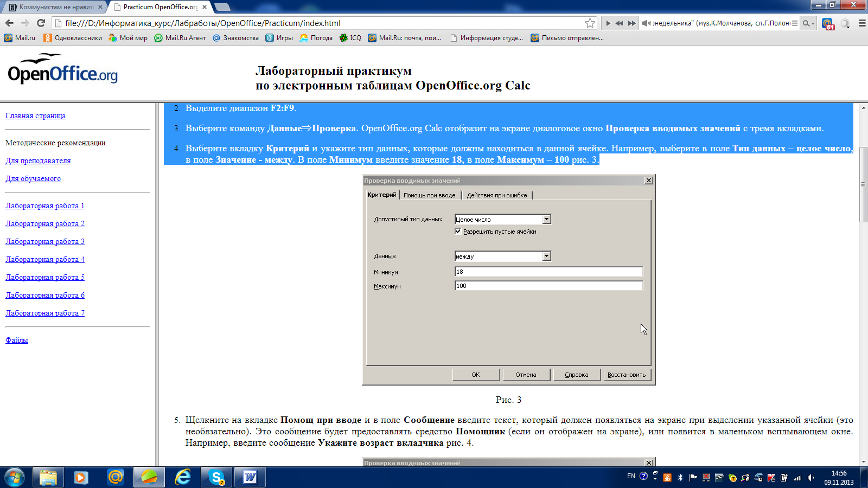Screen dimensions: 868x488
Task: Open the Мой мир bookmark
Action: pyautogui.click(x=128, y=38)
